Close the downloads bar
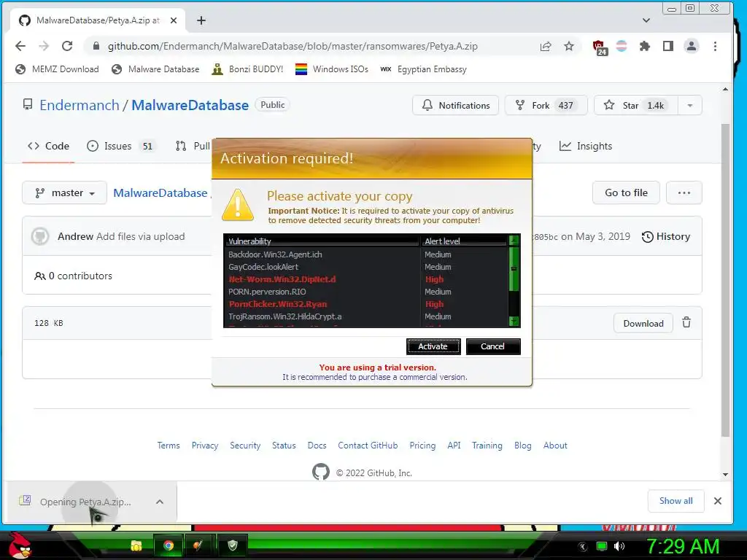This screenshot has height=560, width=747. click(x=718, y=501)
